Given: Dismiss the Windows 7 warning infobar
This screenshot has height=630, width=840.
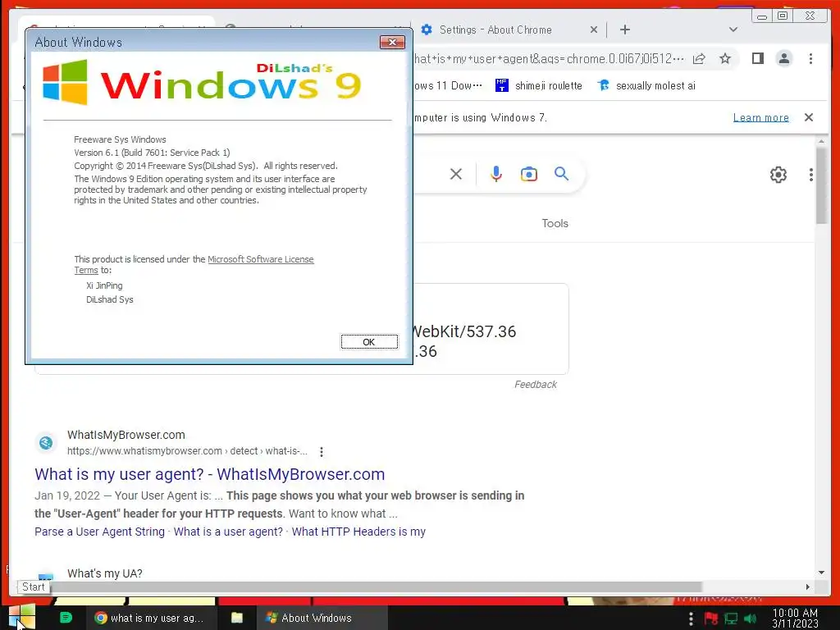Looking at the screenshot, I should coord(809,117).
